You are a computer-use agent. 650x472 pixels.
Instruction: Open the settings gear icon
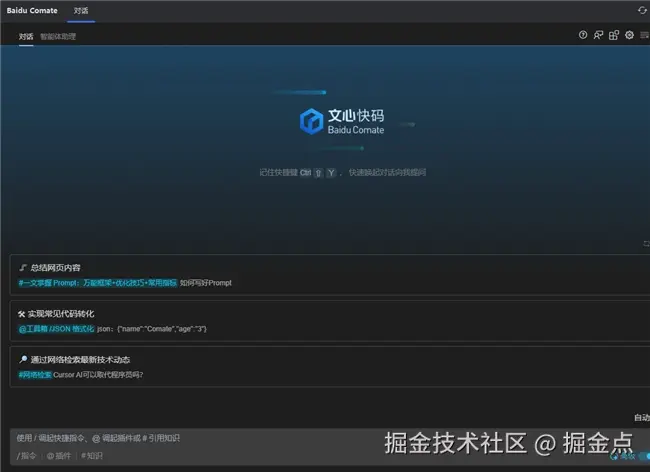629,35
